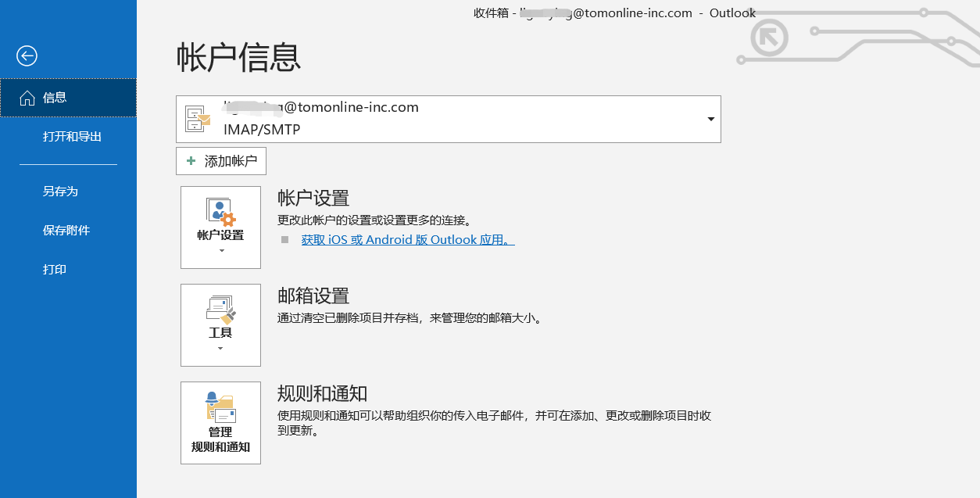980x498 pixels.
Task: Choose 另存为 from the left menu
Action: click(x=60, y=192)
